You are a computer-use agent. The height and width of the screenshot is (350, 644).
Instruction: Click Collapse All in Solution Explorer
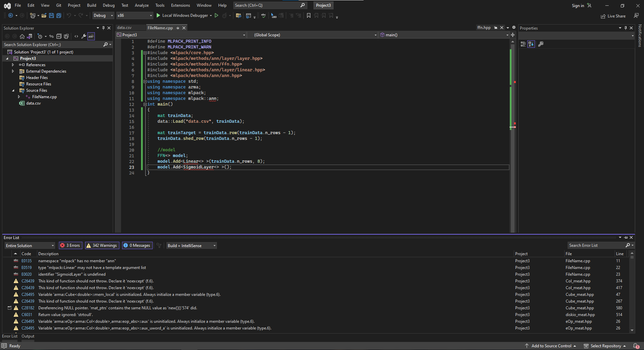[x=59, y=36]
